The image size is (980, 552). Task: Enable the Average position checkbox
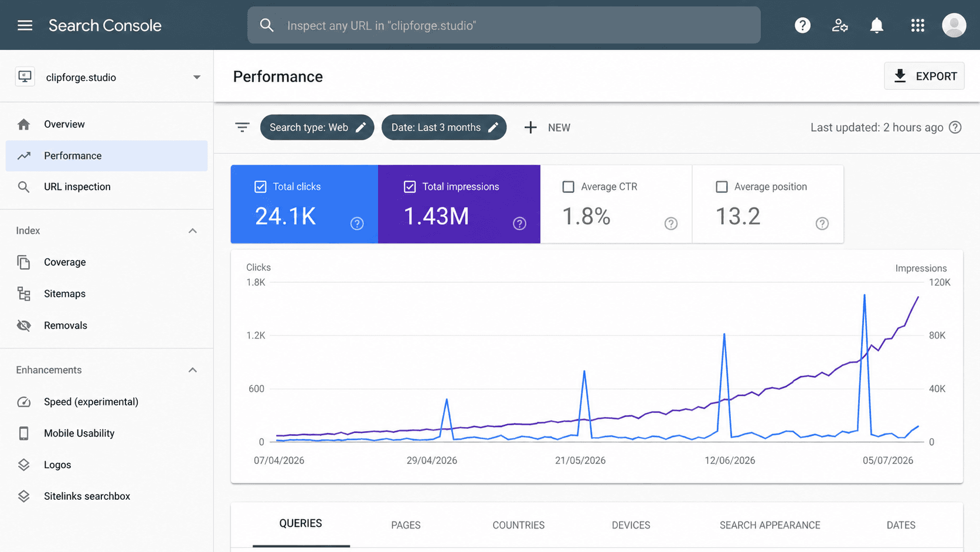click(722, 187)
